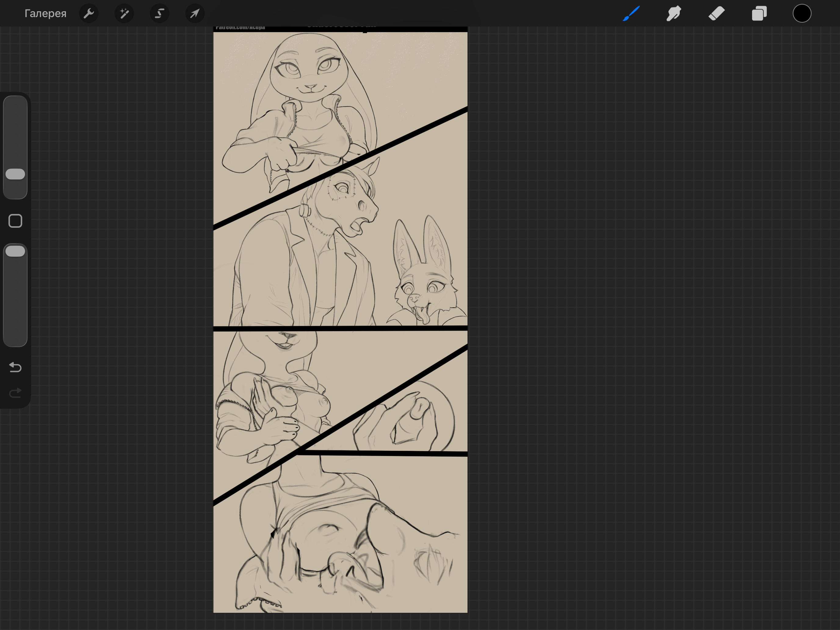840x630 pixels.
Task: Select the Smudge tool
Action: (x=674, y=14)
